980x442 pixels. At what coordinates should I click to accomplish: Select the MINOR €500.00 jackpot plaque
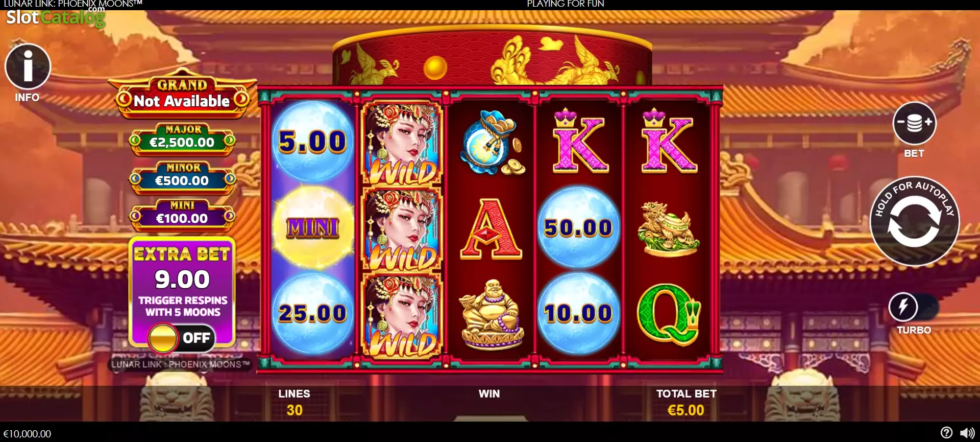click(x=182, y=177)
